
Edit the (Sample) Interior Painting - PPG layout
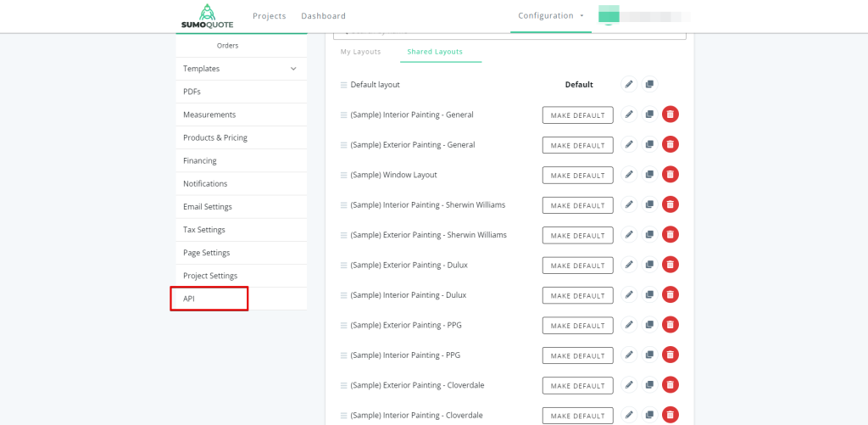pos(629,355)
